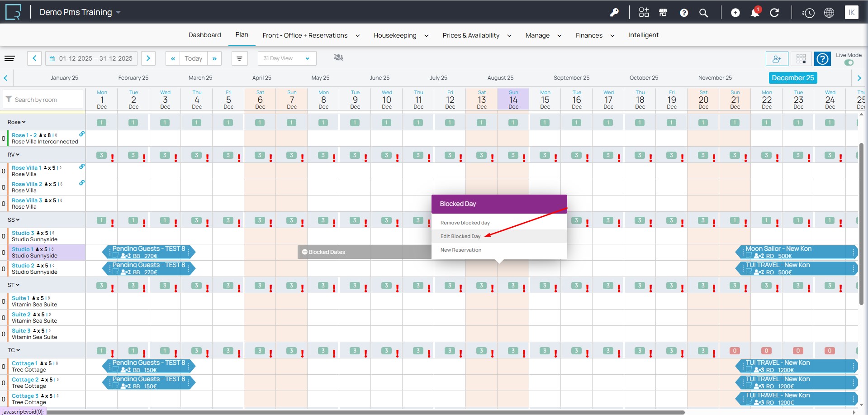
Task: Click the application logo at top left
Action: tap(13, 12)
